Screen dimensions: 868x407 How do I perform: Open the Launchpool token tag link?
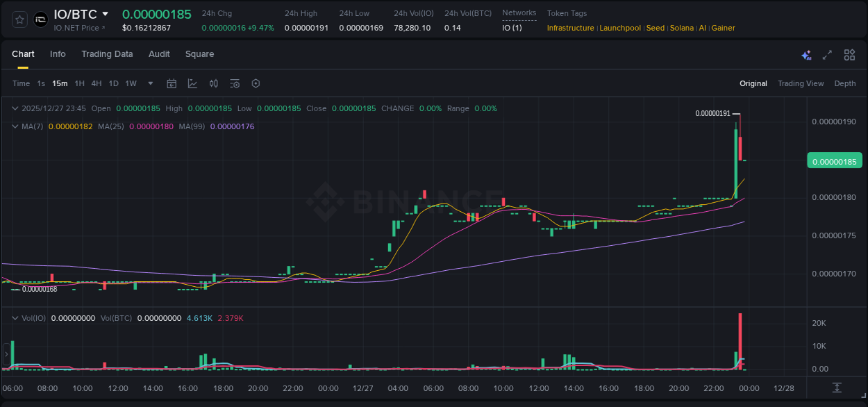(x=620, y=28)
